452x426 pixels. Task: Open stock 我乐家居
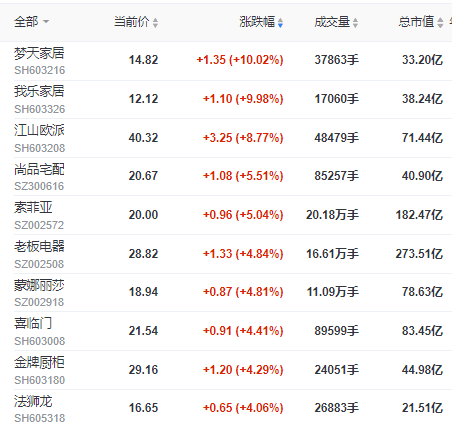39,91
